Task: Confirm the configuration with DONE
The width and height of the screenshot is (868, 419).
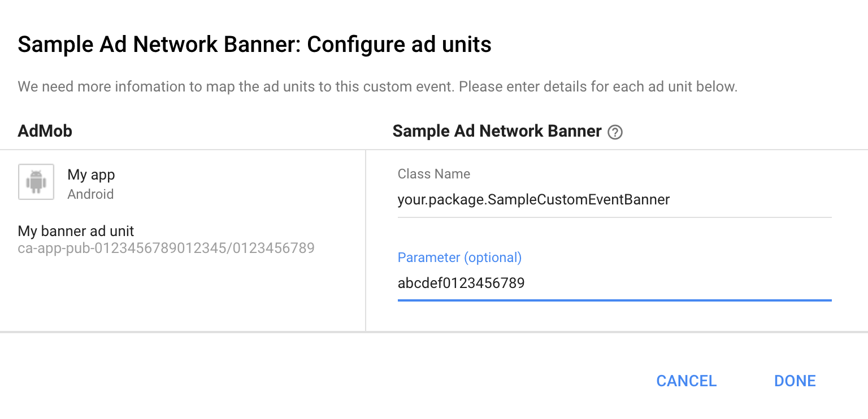Action: [x=795, y=381]
